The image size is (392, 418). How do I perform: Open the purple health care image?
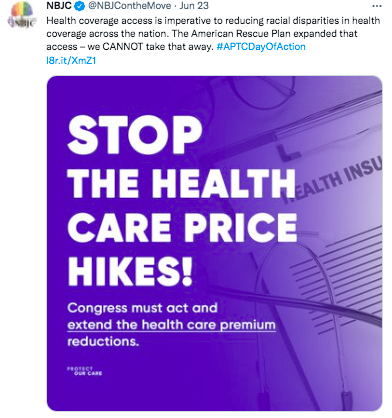214,243
